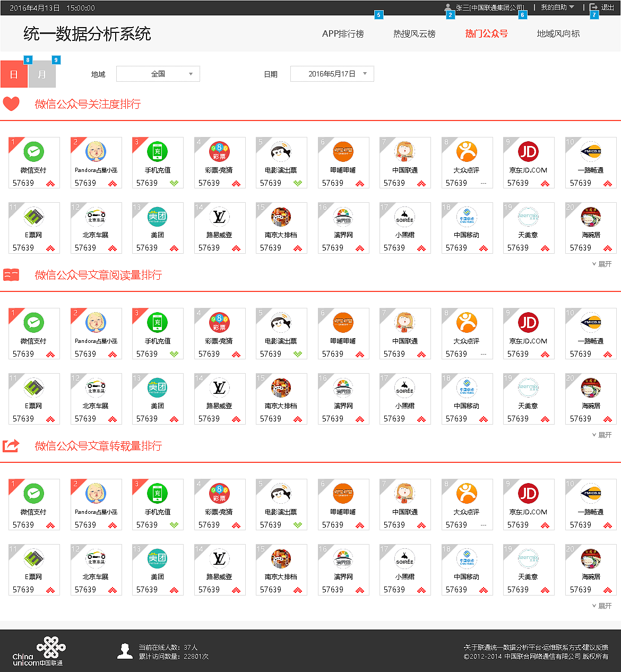Click the share icon beside 微信公众号文章转载量排行
Image resolution: width=621 pixels, height=672 pixels.
[x=12, y=445]
